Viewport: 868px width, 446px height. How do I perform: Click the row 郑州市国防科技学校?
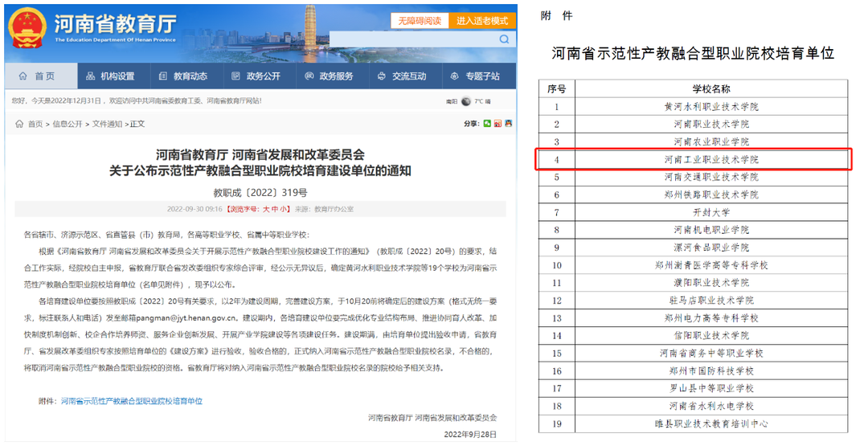coord(693,370)
